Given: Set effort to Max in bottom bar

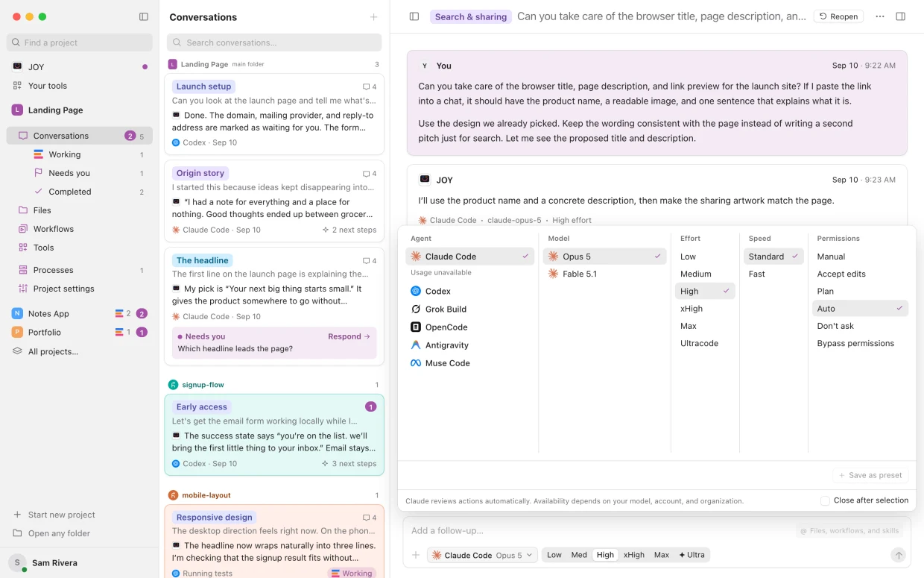Looking at the screenshot, I should [x=662, y=555].
